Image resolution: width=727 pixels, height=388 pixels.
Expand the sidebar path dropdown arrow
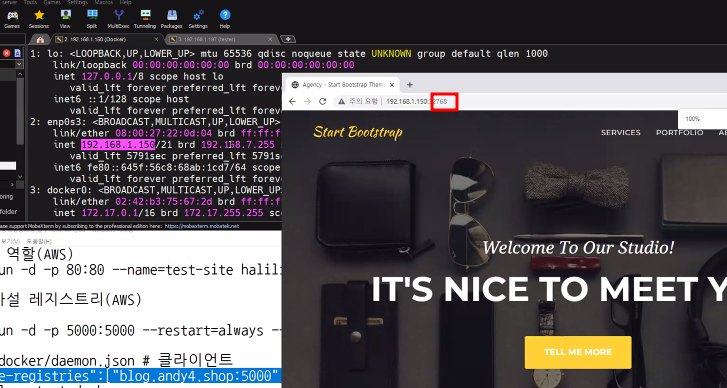tap(19, 64)
